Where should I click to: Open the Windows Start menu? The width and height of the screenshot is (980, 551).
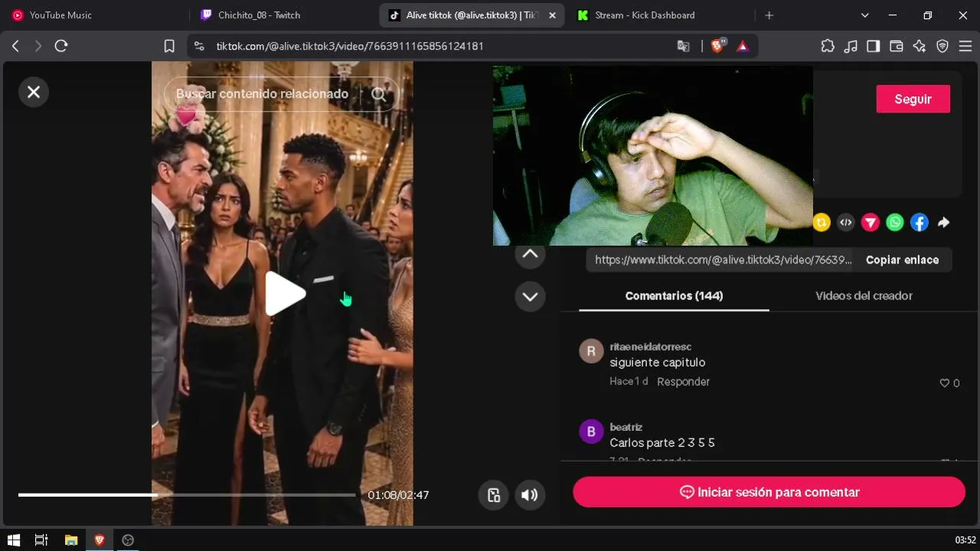click(x=13, y=540)
